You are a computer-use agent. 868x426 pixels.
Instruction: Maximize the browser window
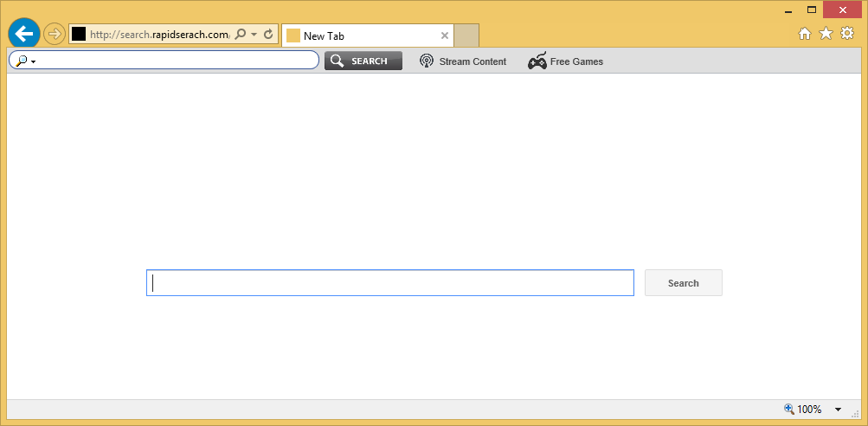(812, 10)
